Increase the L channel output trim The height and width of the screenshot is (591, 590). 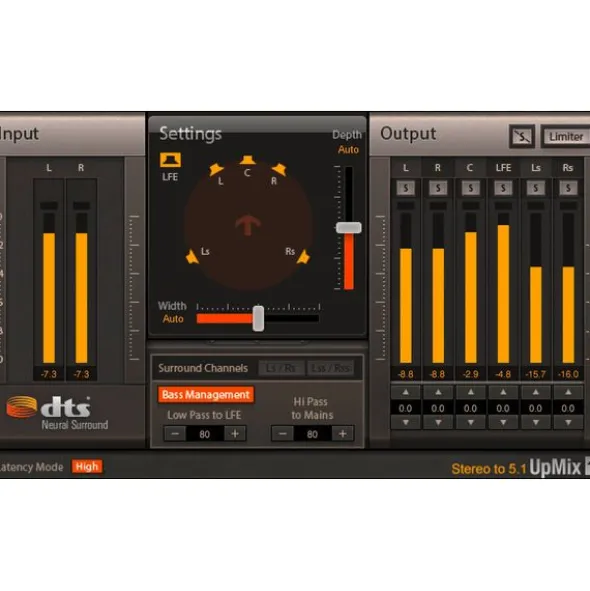pos(406,392)
